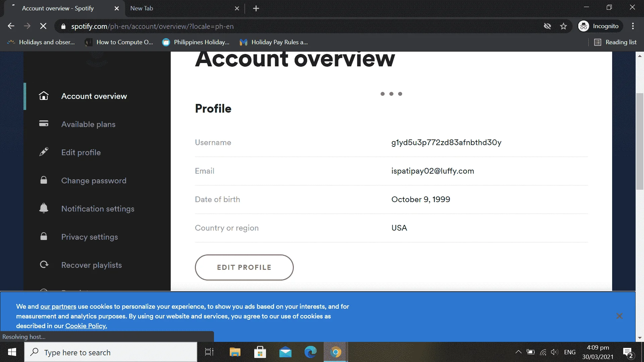Select Account overview in sidebar
The width and height of the screenshot is (644, 362).
point(94,96)
